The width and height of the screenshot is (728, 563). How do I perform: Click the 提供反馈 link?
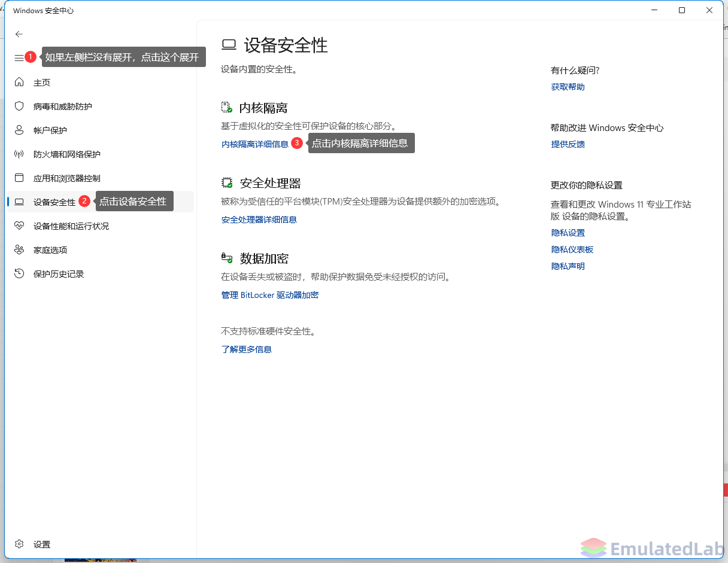click(x=568, y=144)
